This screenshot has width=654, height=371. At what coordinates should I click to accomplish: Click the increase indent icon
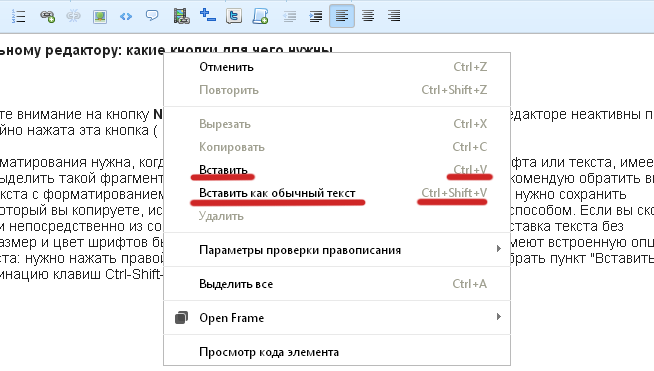tap(316, 16)
